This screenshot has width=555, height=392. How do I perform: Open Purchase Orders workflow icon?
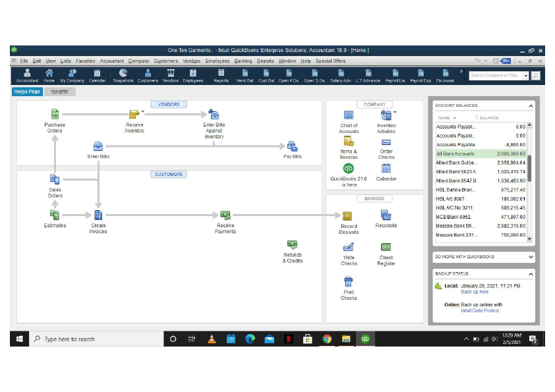click(55, 114)
